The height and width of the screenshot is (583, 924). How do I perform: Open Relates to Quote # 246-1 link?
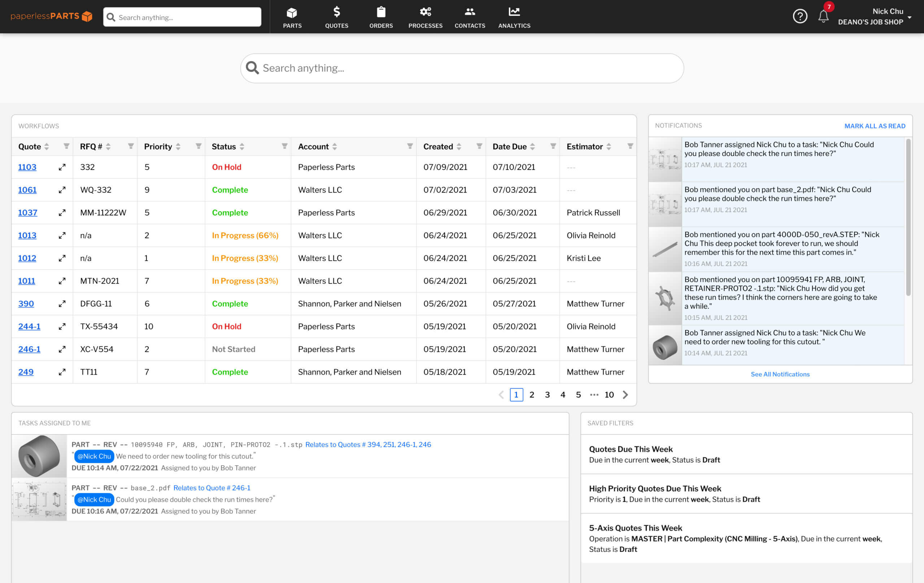click(212, 488)
